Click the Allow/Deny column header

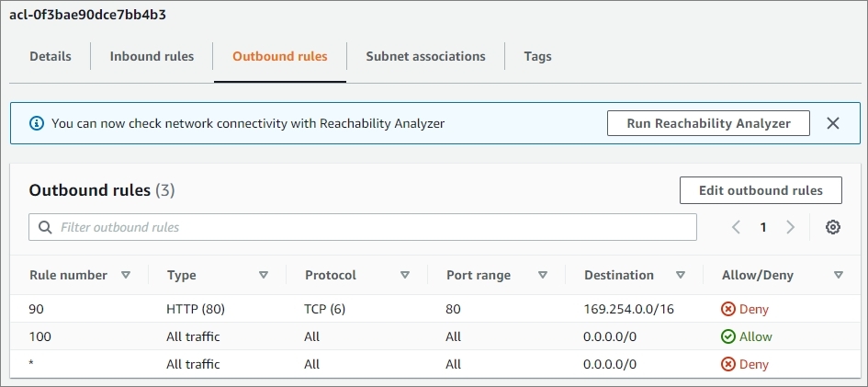(x=757, y=275)
